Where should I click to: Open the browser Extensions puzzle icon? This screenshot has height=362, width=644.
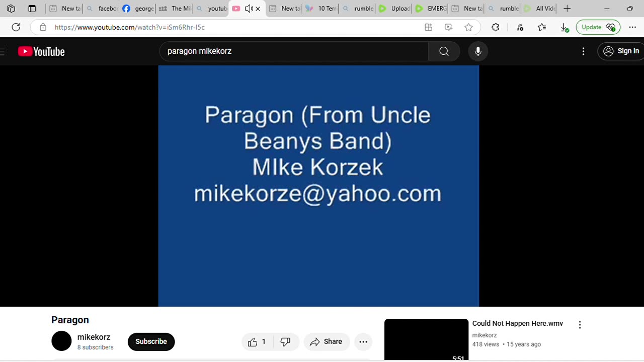point(496,27)
